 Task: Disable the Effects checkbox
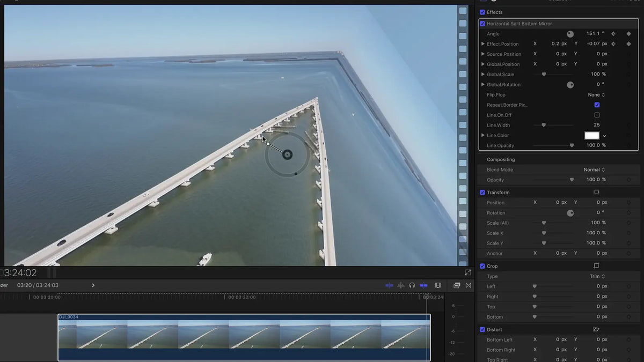[x=482, y=12]
